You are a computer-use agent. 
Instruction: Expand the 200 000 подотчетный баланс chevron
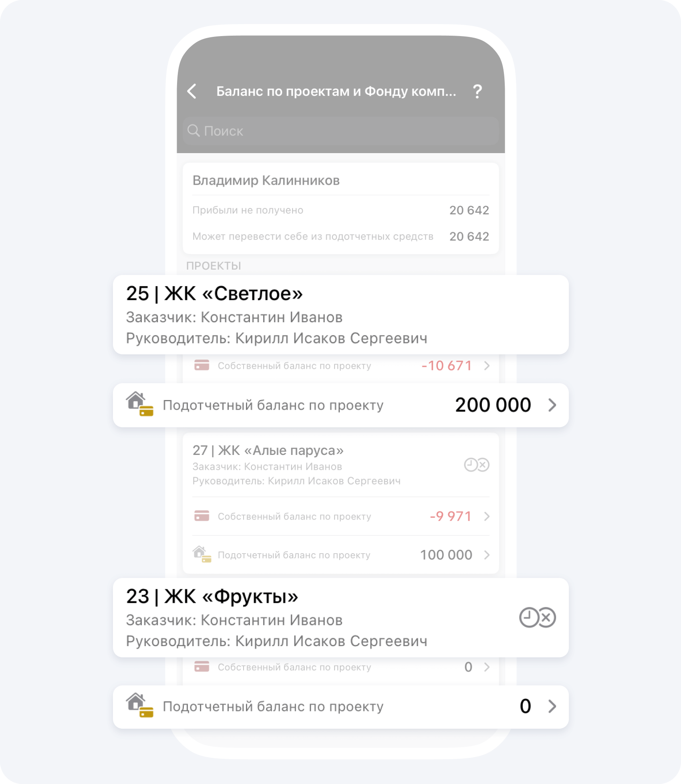552,405
